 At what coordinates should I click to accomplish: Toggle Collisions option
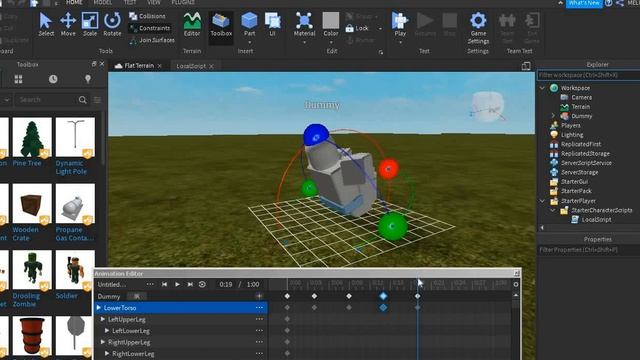coord(147,16)
